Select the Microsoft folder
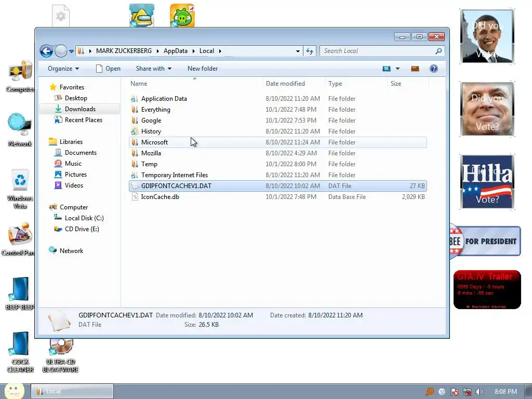 click(x=277, y=142)
